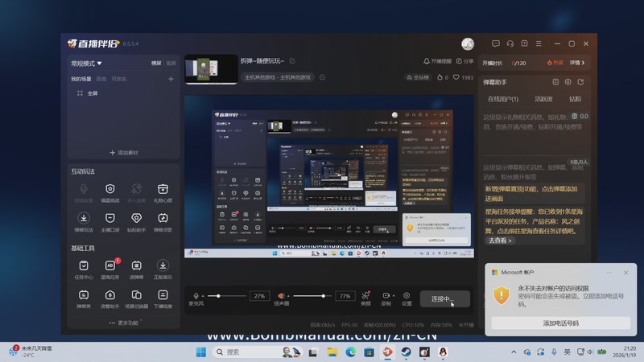The height and width of the screenshot is (362, 644).
Task: Open the 弹幕玩法 feature
Action: pos(84,222)
